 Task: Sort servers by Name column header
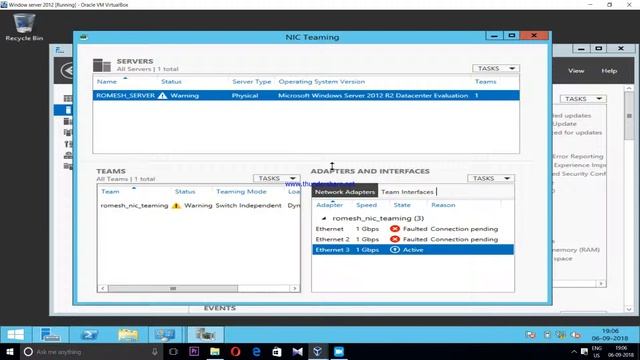coord(107,82)
